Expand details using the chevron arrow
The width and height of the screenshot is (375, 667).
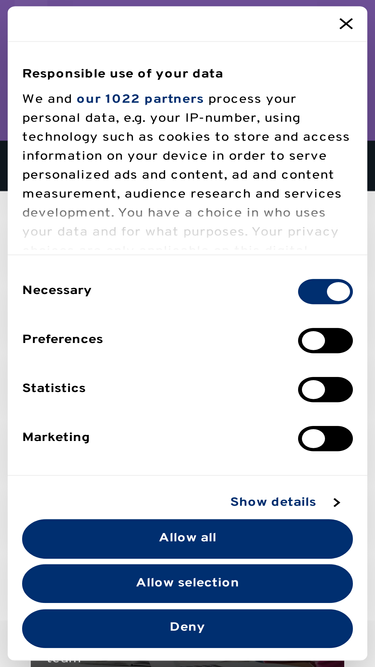(337, 502)
